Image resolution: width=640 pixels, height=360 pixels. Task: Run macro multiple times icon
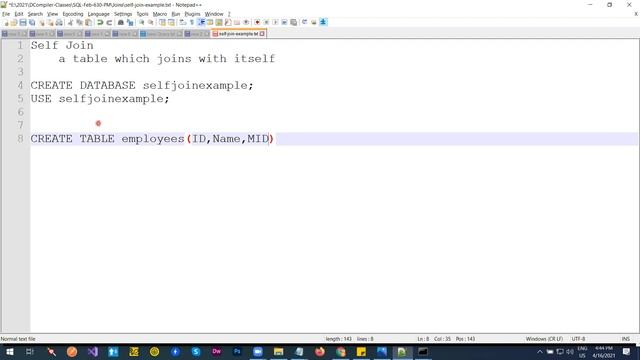coord(284,22)
